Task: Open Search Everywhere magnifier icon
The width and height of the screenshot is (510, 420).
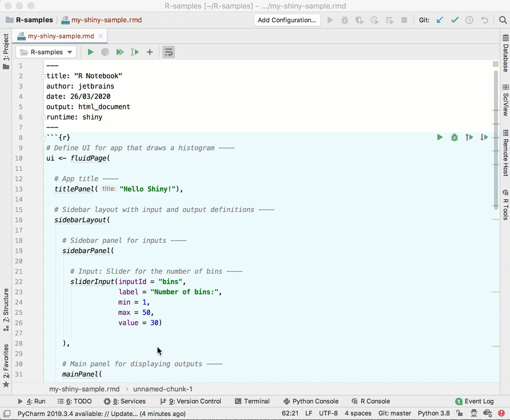Action: tap(503, 20)
